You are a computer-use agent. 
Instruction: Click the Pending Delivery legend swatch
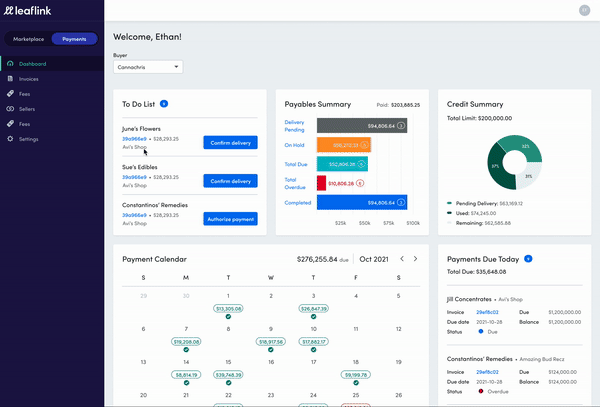pyautogui.click(x=449, y=203)
